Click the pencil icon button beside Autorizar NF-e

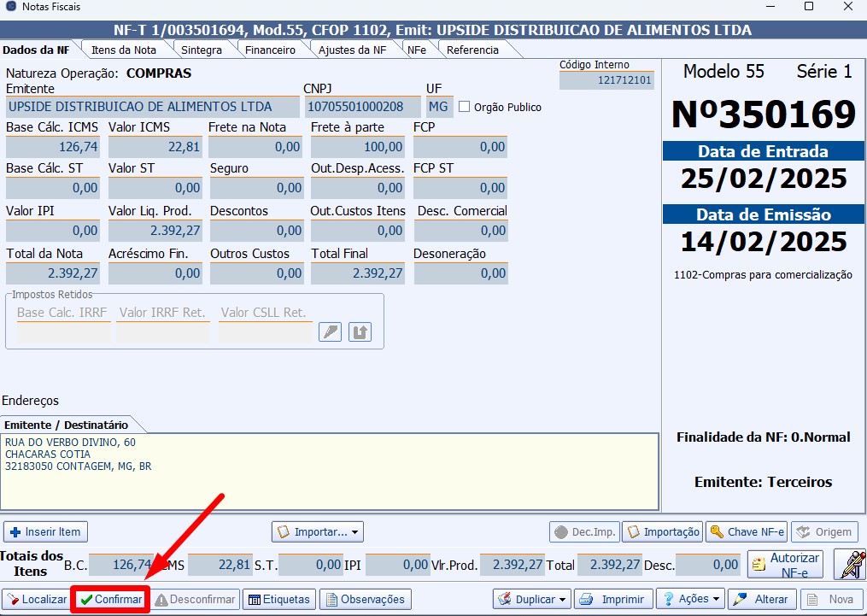click(850, 564)
